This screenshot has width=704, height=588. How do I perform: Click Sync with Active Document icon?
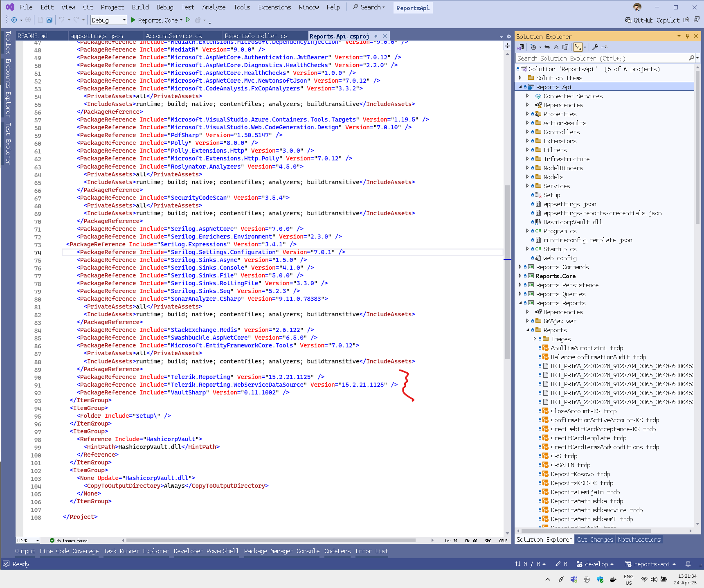pyautogui.click(x=547, y=47)
